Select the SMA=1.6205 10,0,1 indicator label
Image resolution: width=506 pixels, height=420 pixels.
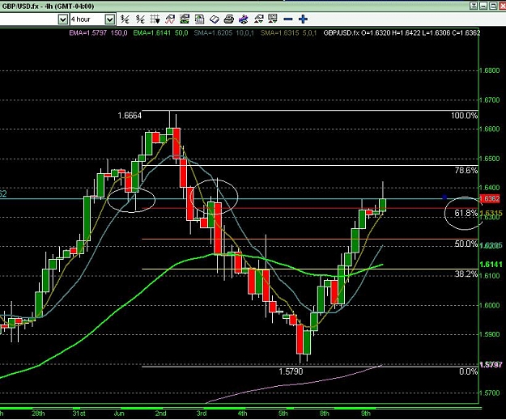(x=223, y=32)
